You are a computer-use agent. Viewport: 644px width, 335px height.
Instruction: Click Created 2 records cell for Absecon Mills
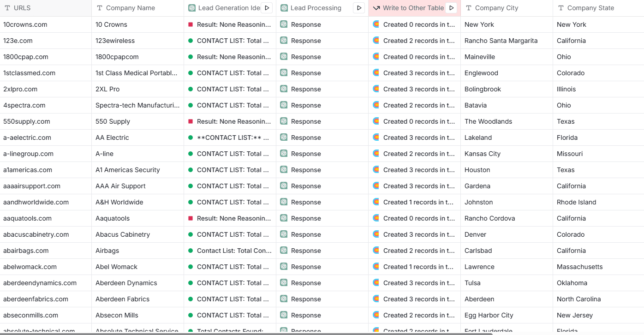415,315
